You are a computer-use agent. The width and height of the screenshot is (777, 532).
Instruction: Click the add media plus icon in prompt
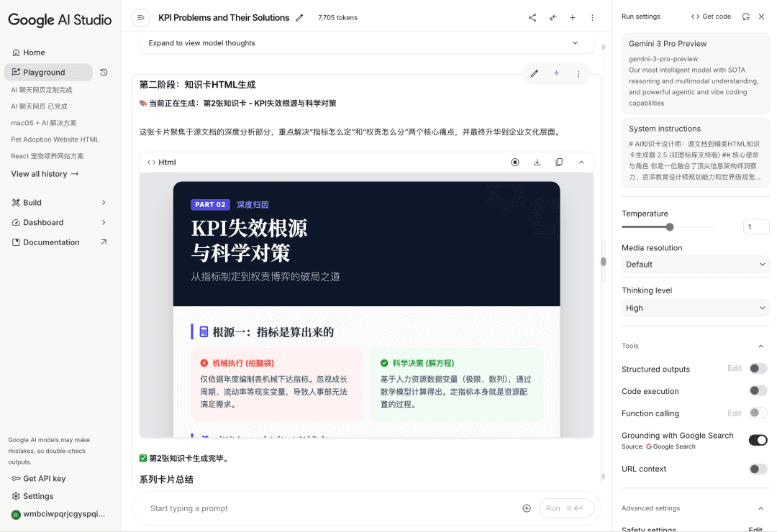coord(527,508)
